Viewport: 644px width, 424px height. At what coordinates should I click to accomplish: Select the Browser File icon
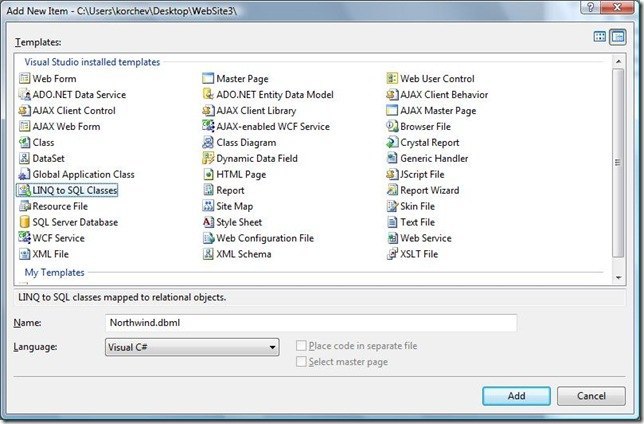coord(392,126)
